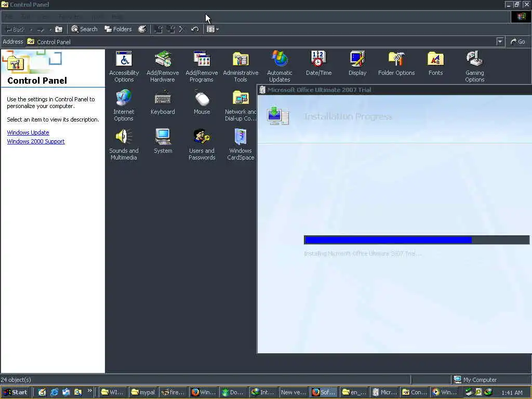Expand the Back history dropdown arrow
The image size is (532, 399).
[x=31, y=30]
